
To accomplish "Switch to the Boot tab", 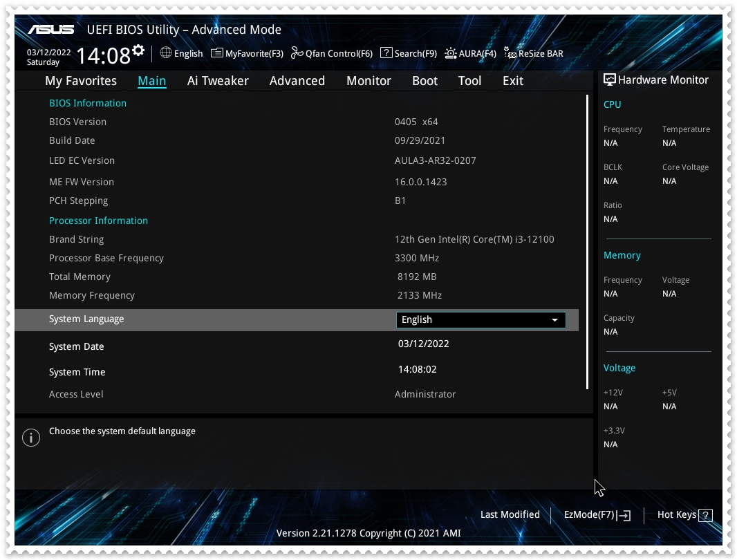I will pos(425,81).
